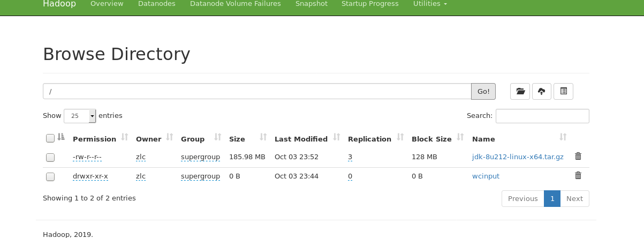This screenshot has width=644, height=238.
Task: Open the Overview tab
Action: click(x=107, y=4)
